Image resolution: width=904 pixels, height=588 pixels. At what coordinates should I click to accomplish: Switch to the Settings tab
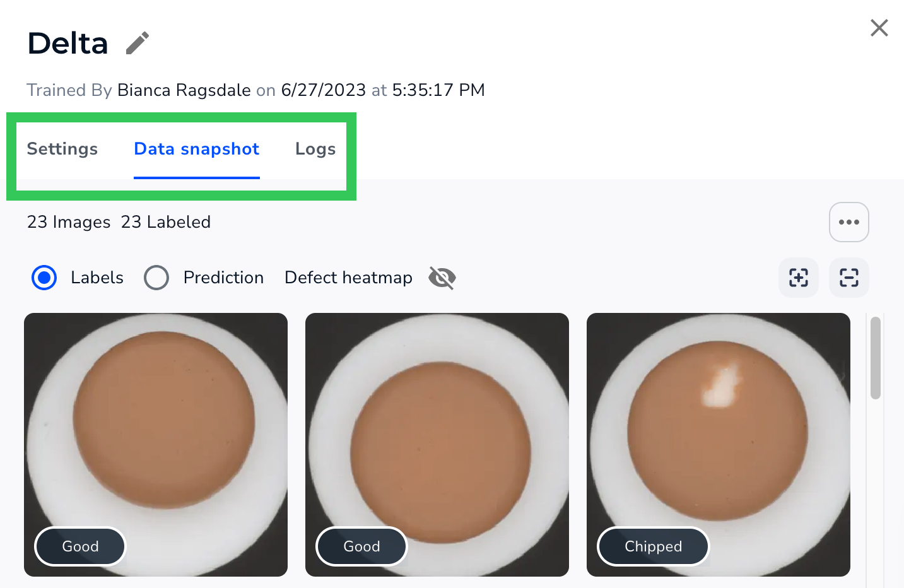pyautogui.click(x=62, y=149)
